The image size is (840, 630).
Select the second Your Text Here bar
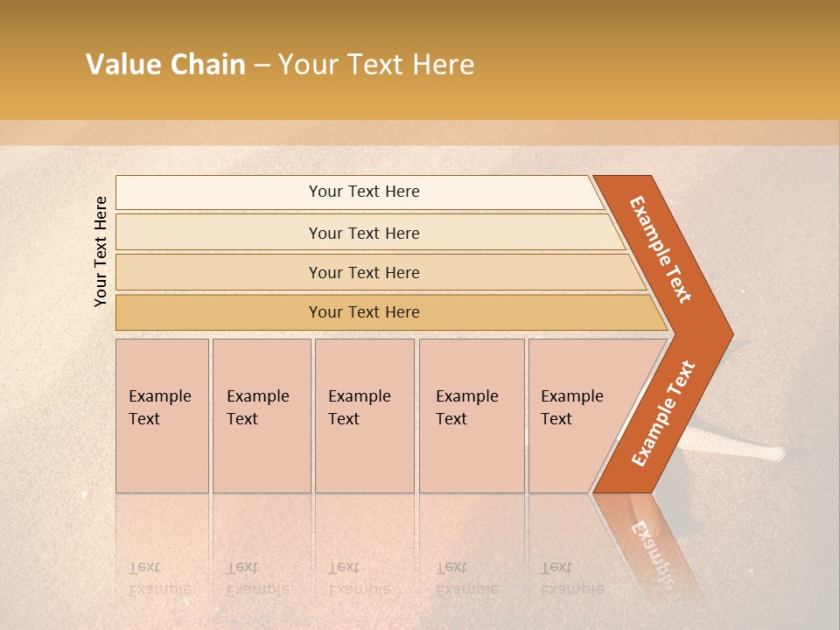click(x=363, y=233)
